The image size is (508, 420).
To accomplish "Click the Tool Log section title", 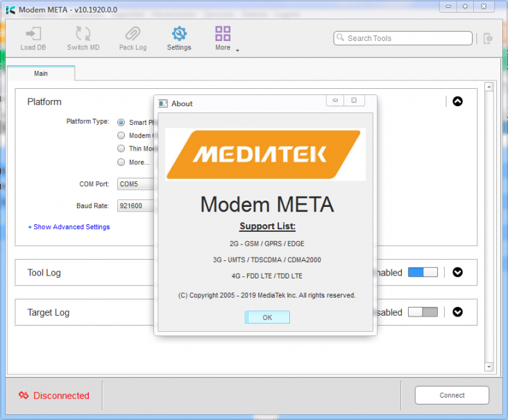I will click(44, 273).
